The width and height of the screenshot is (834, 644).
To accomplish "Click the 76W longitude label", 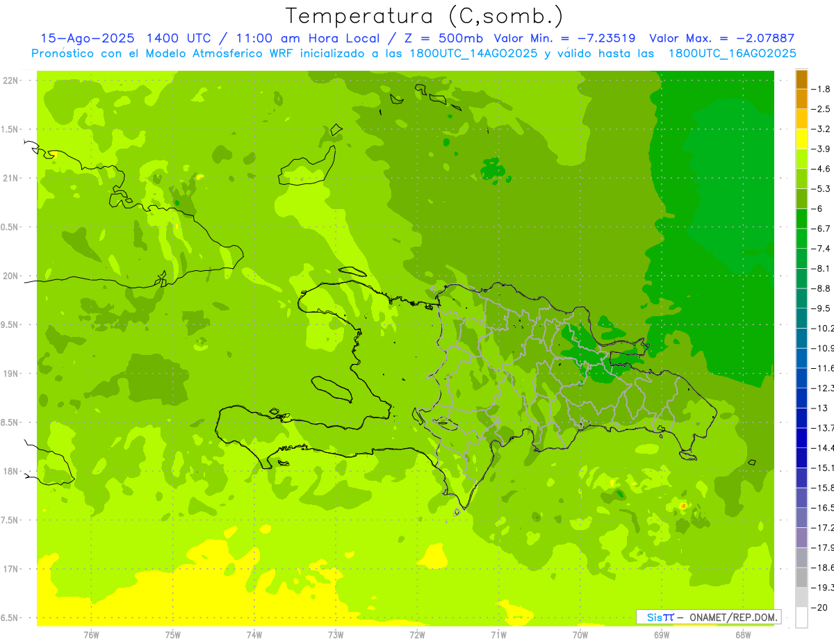I will tap(91, 634).
